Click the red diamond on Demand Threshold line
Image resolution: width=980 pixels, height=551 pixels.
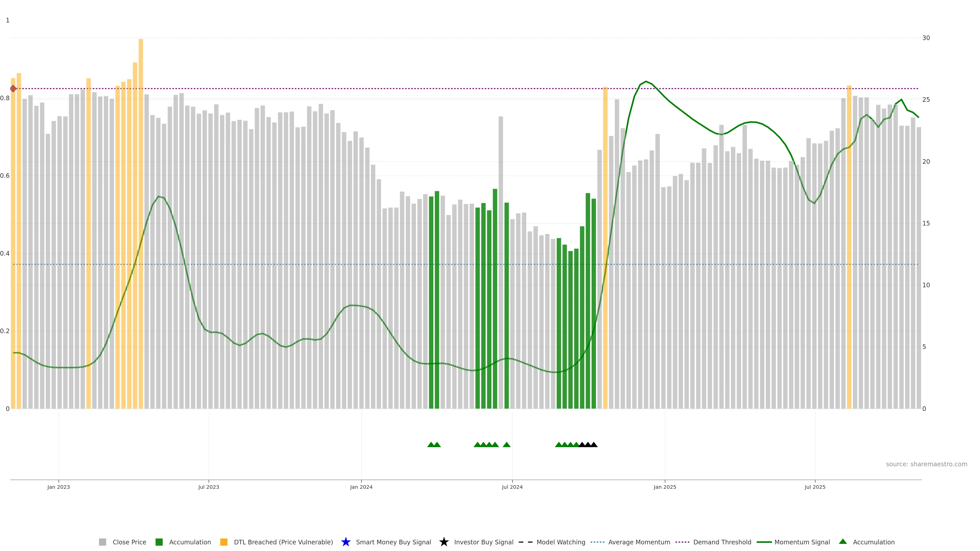coord(13,89)
